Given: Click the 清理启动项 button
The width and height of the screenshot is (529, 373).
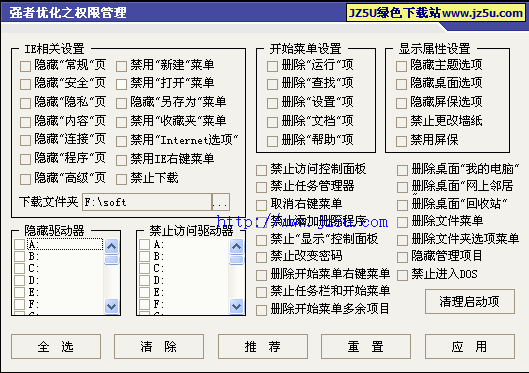Looking at the screenshot, I should [x=470, y=302].
